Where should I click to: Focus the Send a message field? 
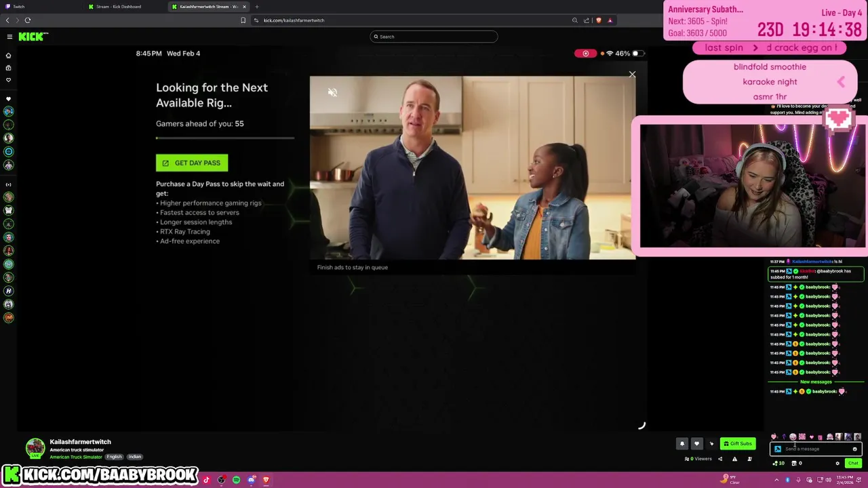[x=816, y=449]
